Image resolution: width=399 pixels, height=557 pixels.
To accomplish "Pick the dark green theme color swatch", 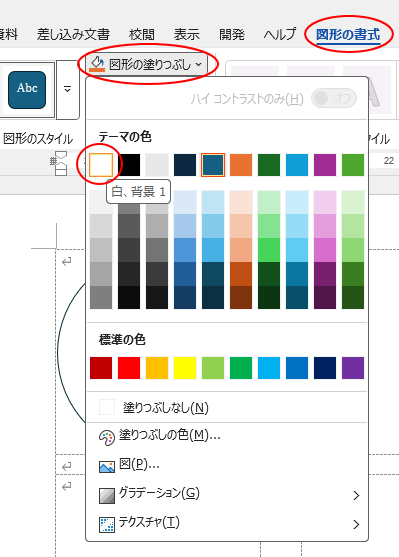I will 269,165.
